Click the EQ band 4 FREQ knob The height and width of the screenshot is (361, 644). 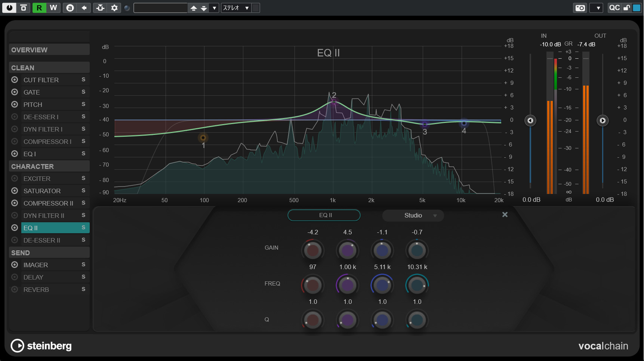click(x=417, y=286)
